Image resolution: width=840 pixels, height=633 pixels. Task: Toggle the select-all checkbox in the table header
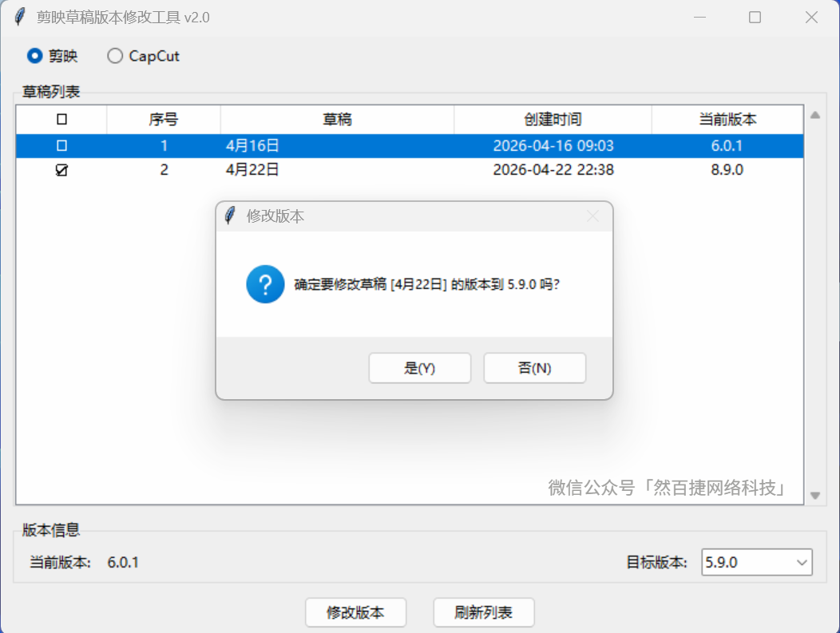[60, 119]
